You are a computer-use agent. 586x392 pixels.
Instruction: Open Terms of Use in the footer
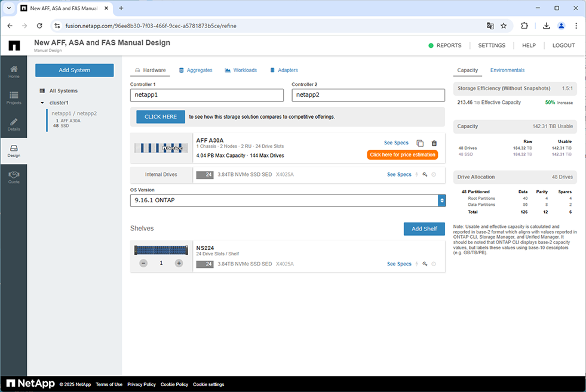pyautogui.click(x=109, y=384)
